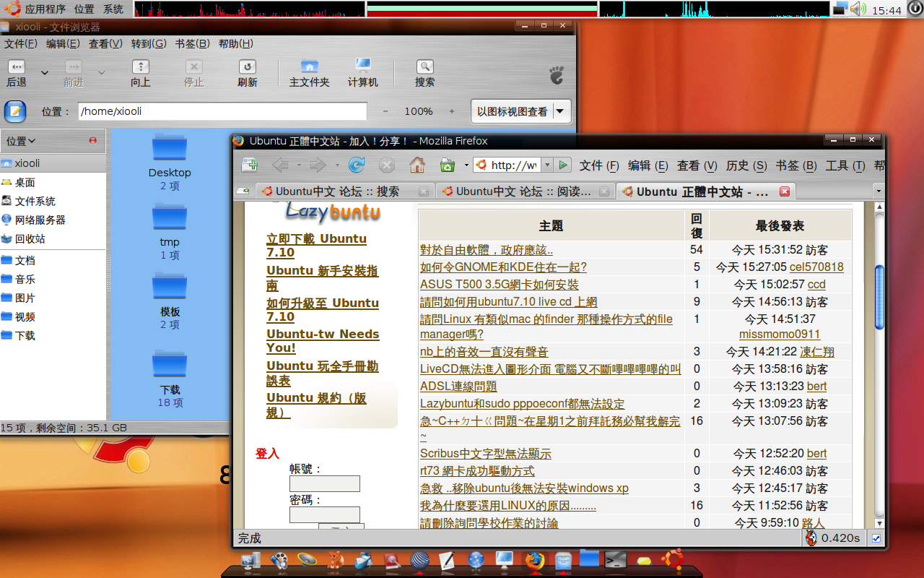Click user link cel570818

click(x=816, y=267)
